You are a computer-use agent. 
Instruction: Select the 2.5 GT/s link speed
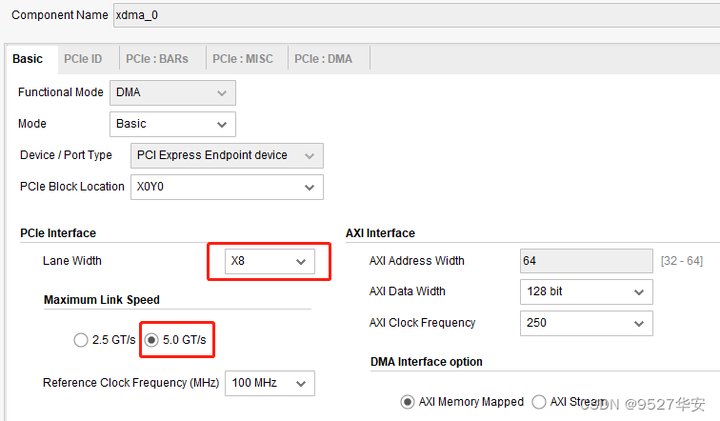point(81,340)
